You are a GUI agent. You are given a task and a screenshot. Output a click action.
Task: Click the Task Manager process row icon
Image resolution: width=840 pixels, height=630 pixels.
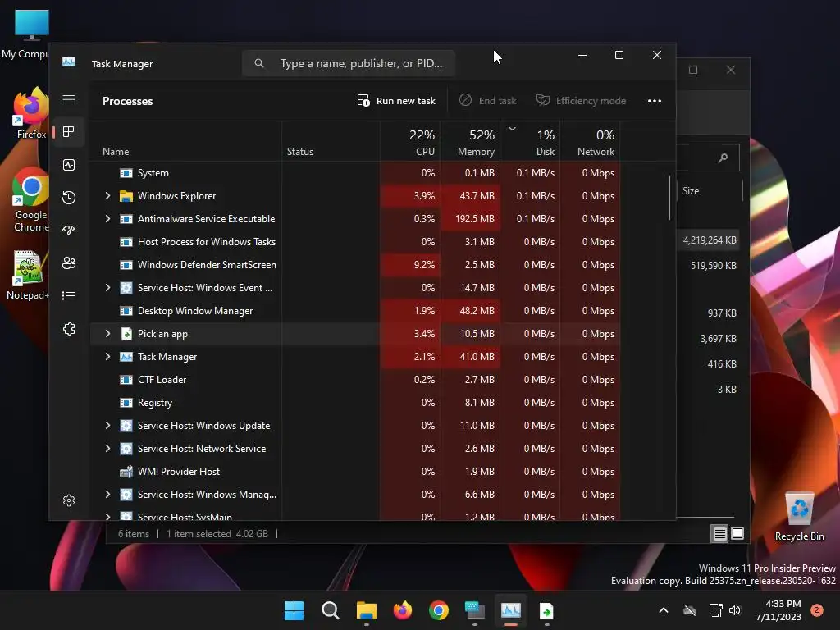pyautogui.click(x=126, y=357)
